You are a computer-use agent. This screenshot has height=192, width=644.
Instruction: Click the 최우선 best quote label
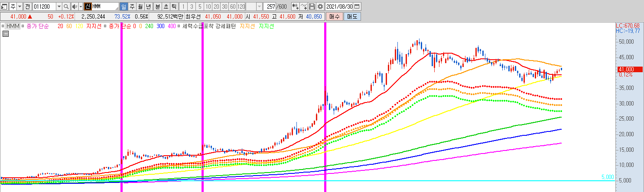tap(192, 16)
